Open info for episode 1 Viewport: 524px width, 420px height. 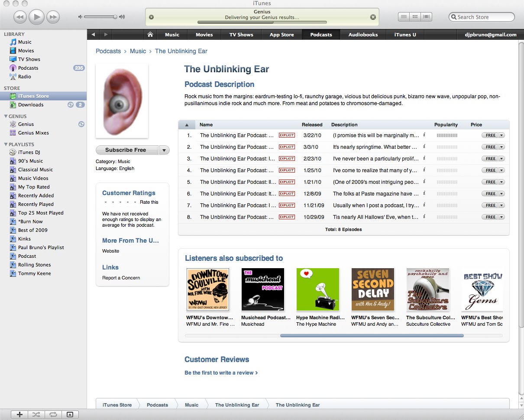424,135
